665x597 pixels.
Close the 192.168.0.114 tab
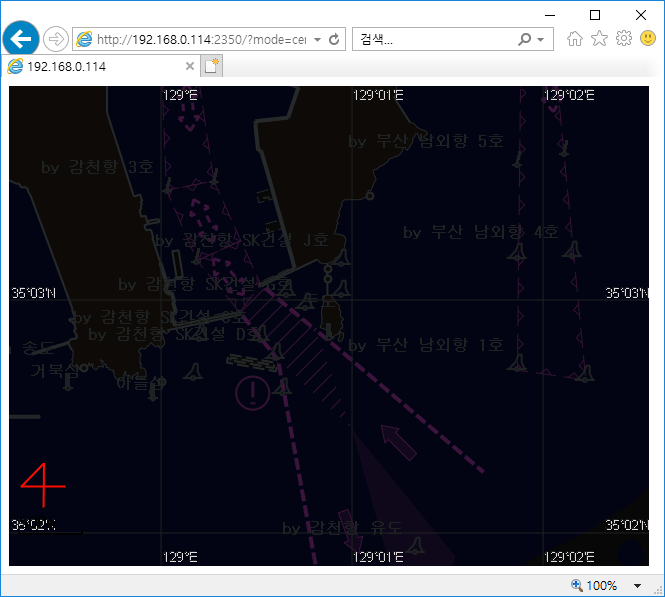(190, 66)
